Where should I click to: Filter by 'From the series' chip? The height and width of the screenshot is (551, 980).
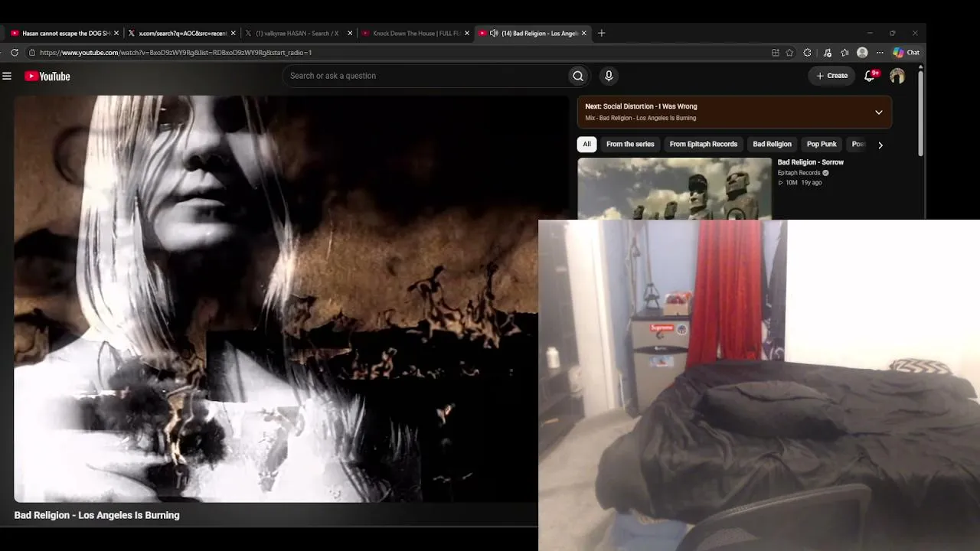[630, 144]
